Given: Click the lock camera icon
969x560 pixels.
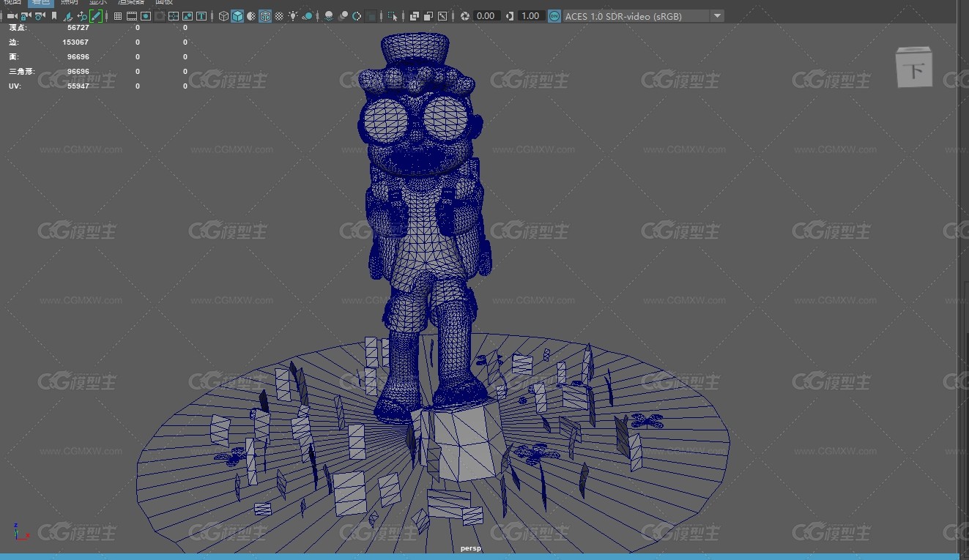Looking at the screenshot, I should tap(26, 16).
